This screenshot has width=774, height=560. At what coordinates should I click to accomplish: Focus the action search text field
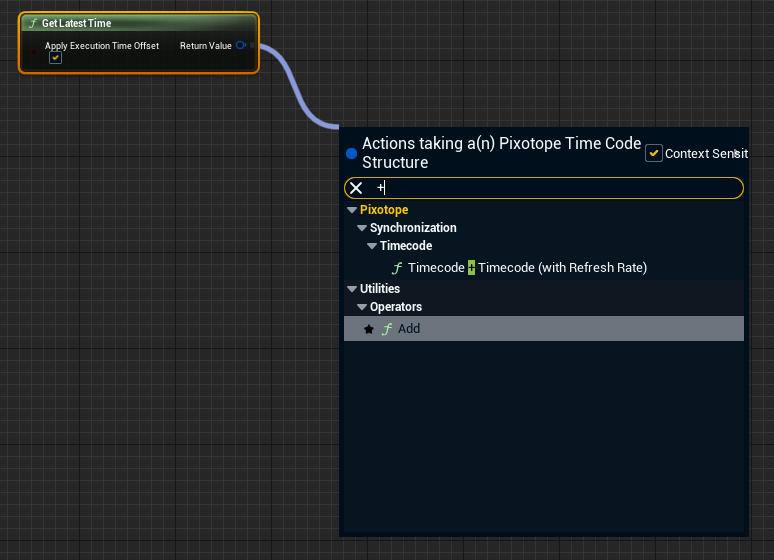coord(550,188)
